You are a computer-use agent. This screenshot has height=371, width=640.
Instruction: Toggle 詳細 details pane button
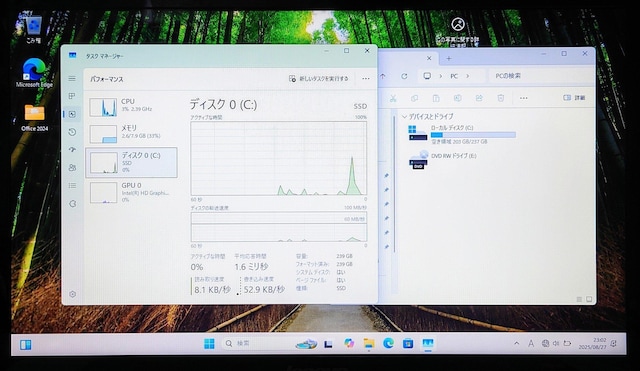574,98
